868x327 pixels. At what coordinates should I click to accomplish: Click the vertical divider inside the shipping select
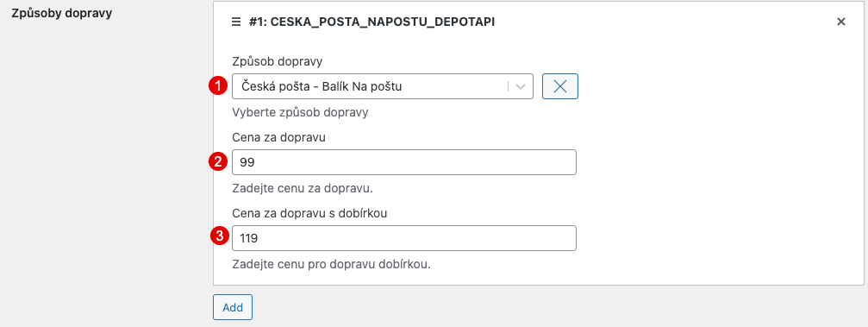point(508,86)
